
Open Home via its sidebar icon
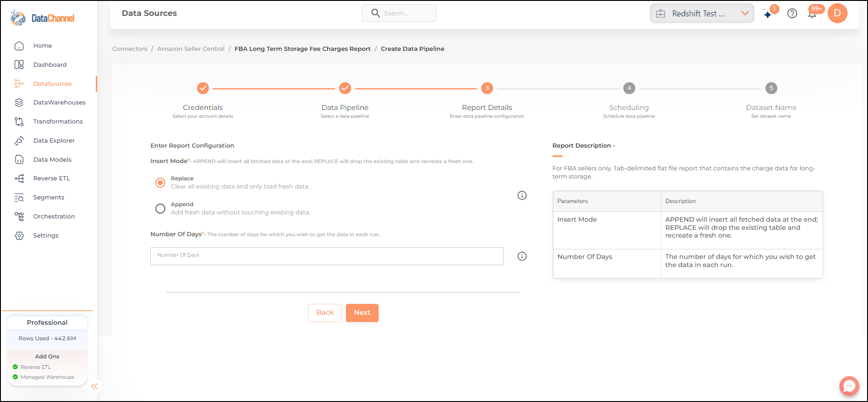(19, 46)
